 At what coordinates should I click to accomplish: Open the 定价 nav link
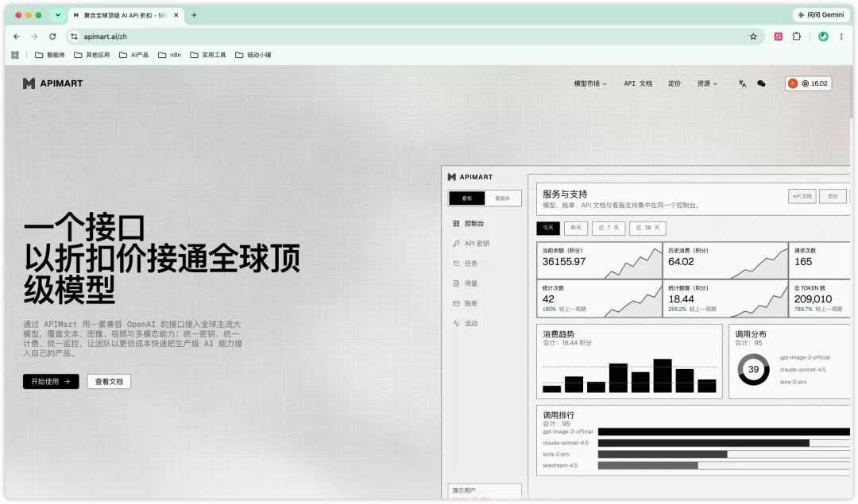674,83
